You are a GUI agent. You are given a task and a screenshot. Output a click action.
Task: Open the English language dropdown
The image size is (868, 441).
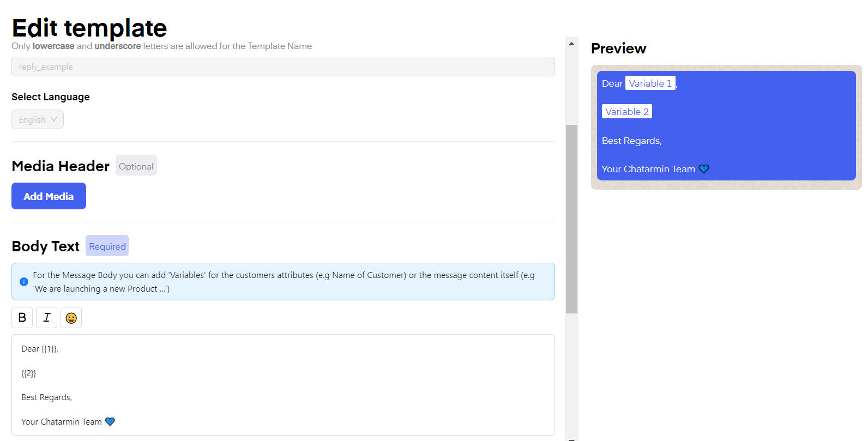coord(38,119)
